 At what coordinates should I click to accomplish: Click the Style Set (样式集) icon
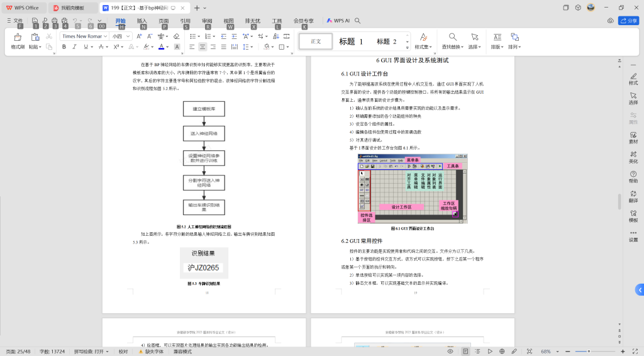tap(423, 37)
